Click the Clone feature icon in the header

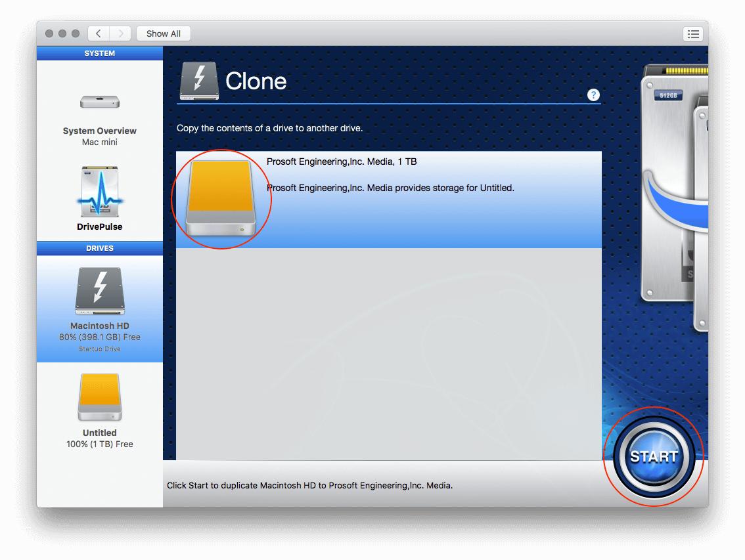pos(199,80)
